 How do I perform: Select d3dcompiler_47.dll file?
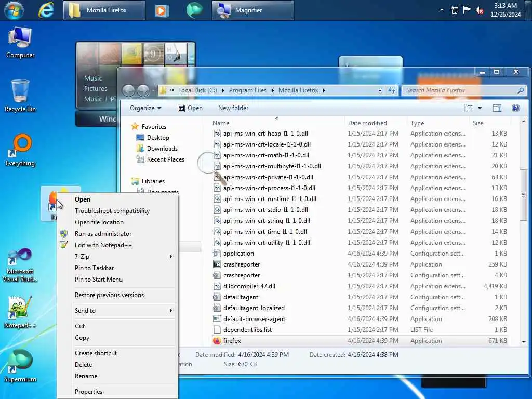point(362,286)
